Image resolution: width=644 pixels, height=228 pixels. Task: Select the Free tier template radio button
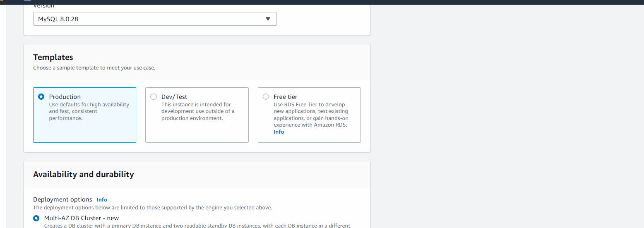[x=266, y=97]
